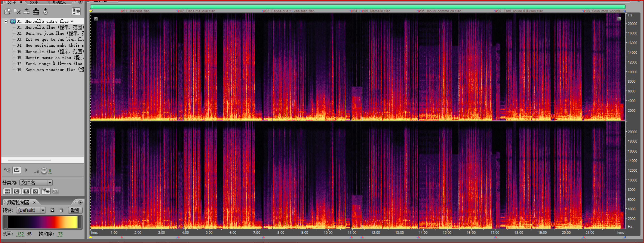The image size is (644, 243).
Task: Select 01. Marcelle.flac cue in file list
Action: 50,27
